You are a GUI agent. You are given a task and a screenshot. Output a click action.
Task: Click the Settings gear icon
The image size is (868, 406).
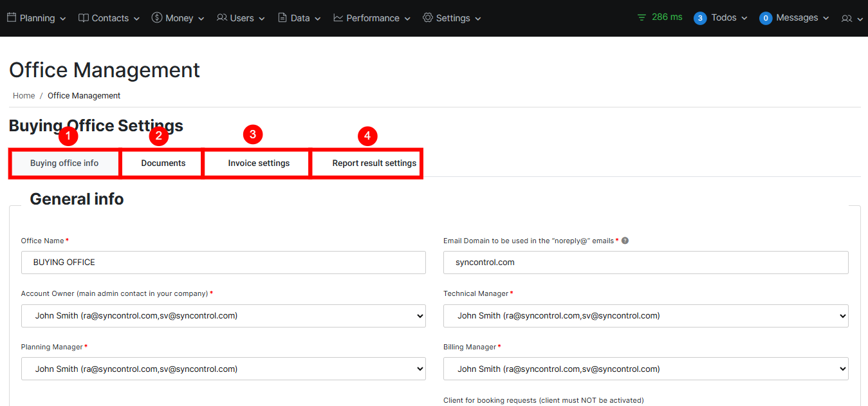point(428,17)
